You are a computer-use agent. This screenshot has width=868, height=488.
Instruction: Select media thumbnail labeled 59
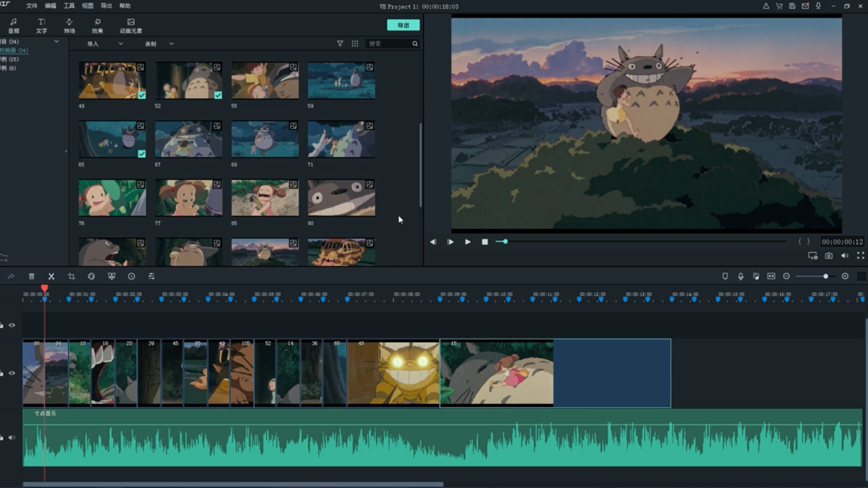coord(342,81)
